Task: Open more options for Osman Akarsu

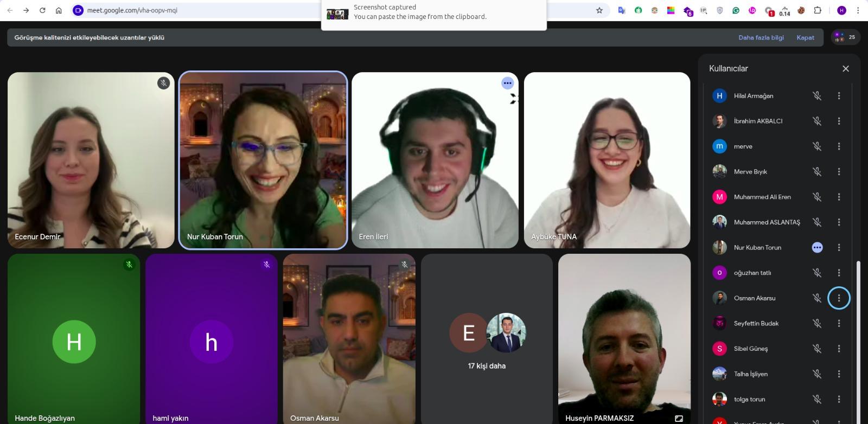Action: (x=839, y=298)
